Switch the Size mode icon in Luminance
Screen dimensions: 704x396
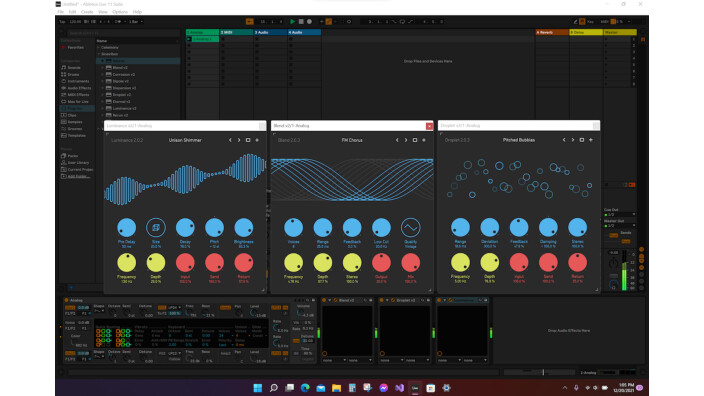pos(156,228)
